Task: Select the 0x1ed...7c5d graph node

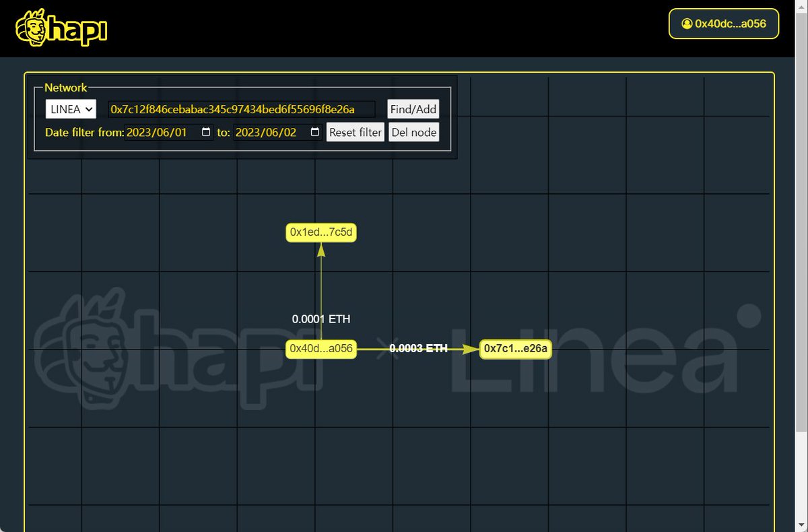Action: [x=321, y=232]
